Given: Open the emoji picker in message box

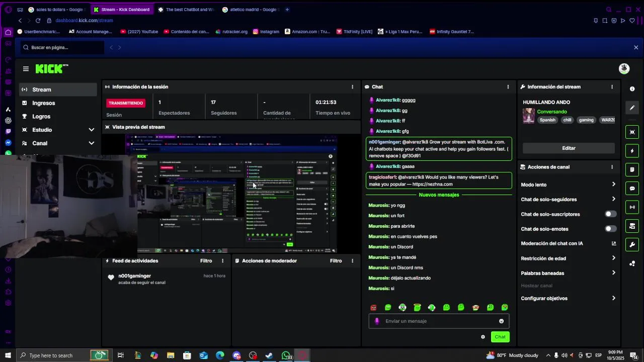Looking at the screenshot, I should 501,321.
